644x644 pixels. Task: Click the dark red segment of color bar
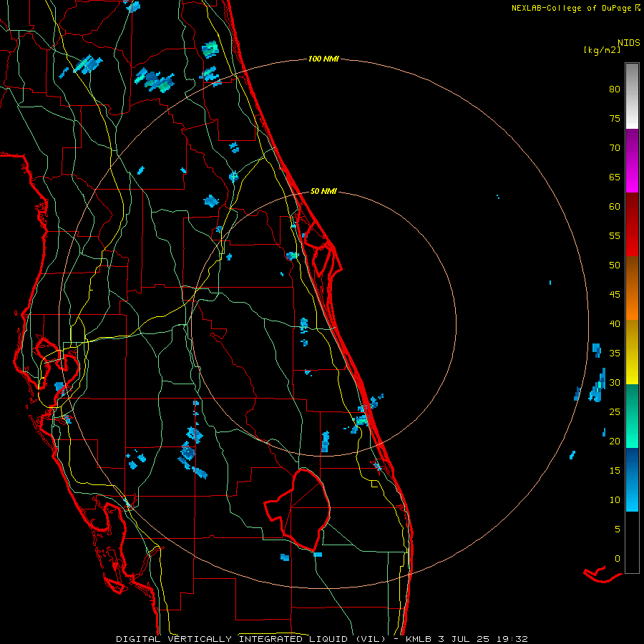point(632,224)
